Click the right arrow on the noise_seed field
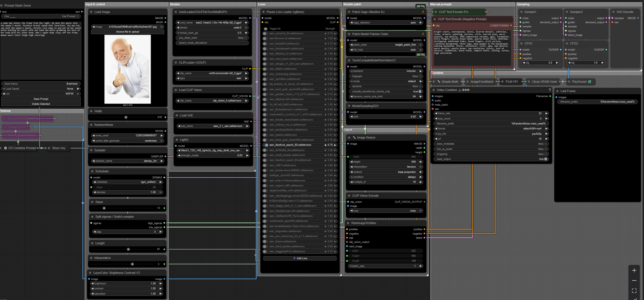Viewport: 644px width, 300px height. click(161, 136)
